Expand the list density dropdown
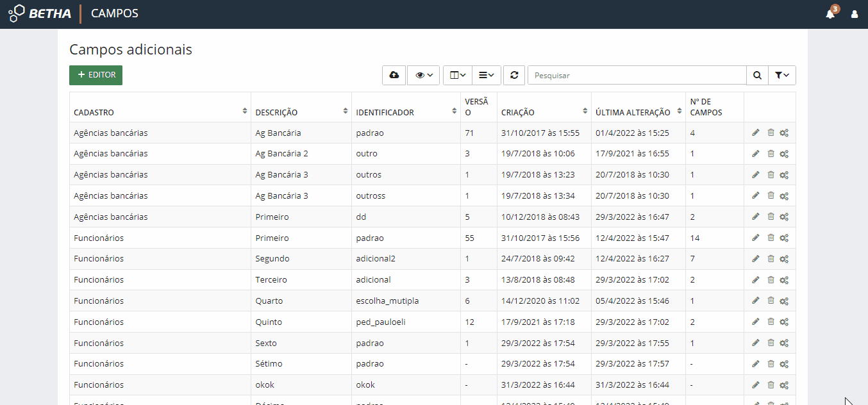 [x=487, y=75]
